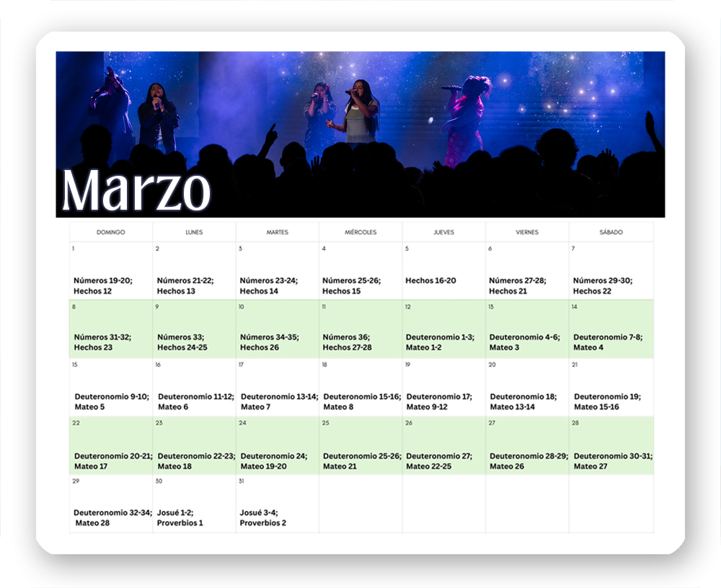Click day 24 reading Deuteronomio 24
The width and height of the screenshot is (721, 588).
coord(273,460)
